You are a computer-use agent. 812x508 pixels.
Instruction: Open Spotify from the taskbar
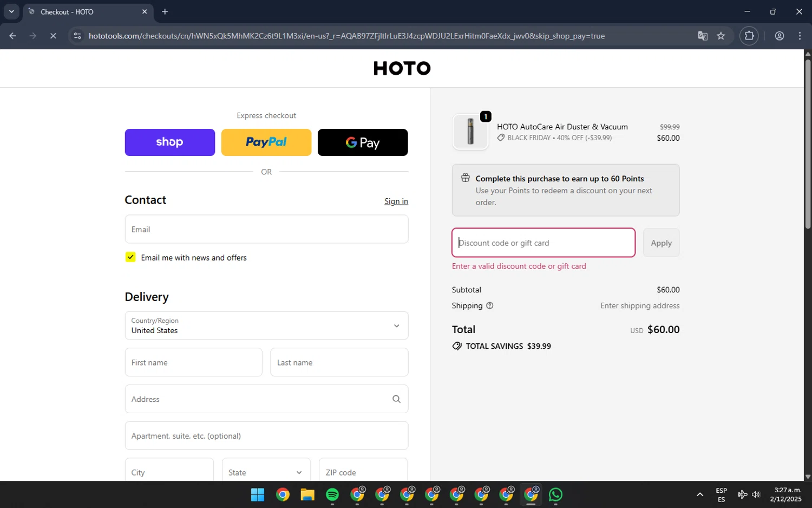(x=332, y=494)
